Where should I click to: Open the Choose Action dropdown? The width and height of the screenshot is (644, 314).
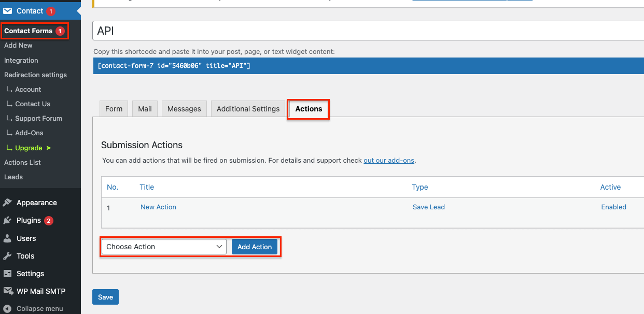(x=164, y=247)
